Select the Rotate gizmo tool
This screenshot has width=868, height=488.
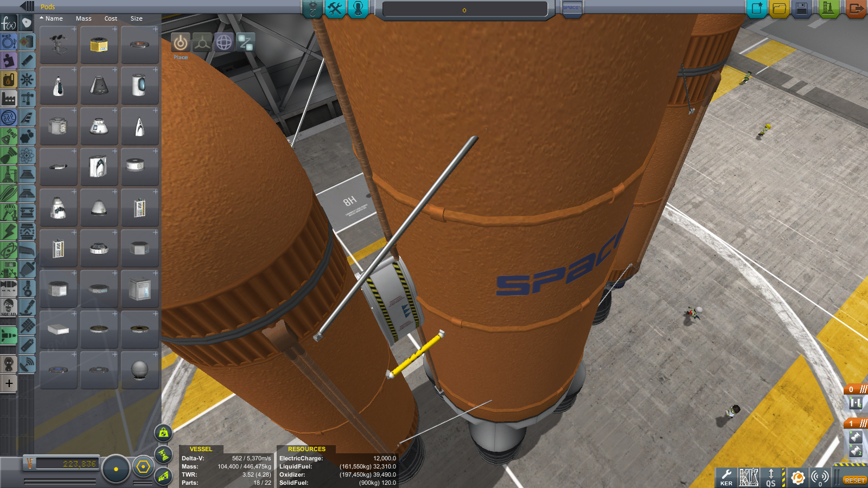tap(224, 42)
